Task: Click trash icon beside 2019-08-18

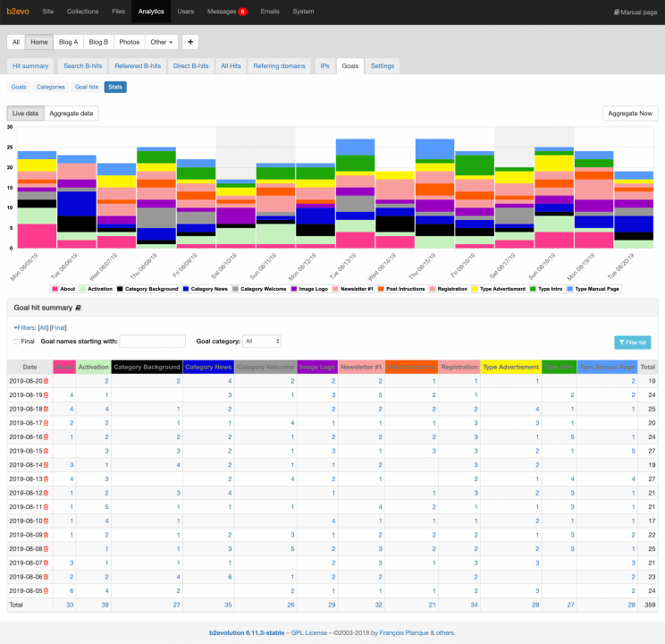Action: point(46,410)
